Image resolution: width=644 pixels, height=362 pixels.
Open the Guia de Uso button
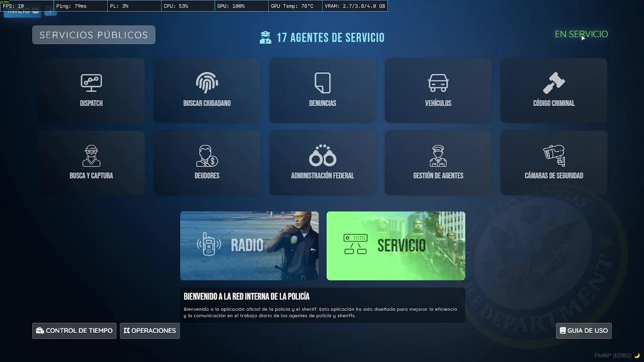point(584,331)
